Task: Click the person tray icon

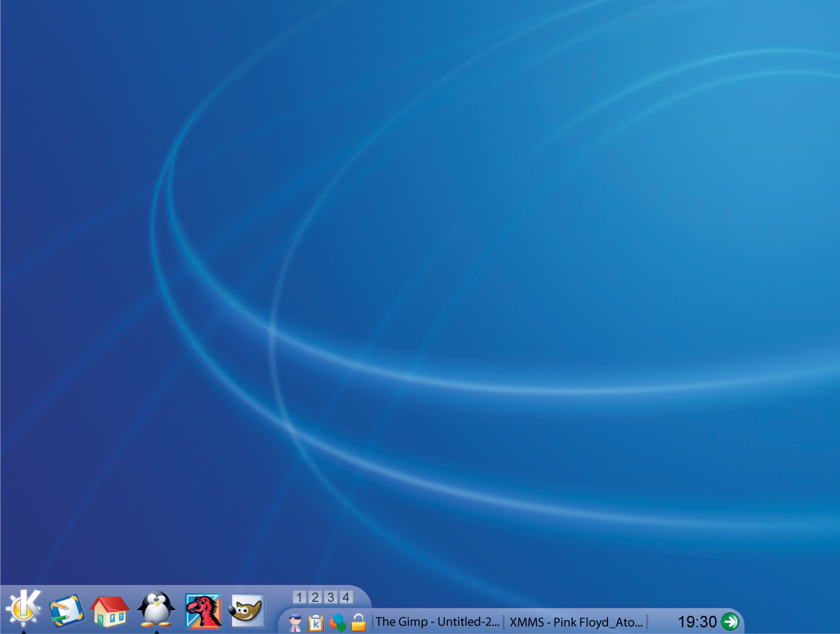Action: point(295,622)
